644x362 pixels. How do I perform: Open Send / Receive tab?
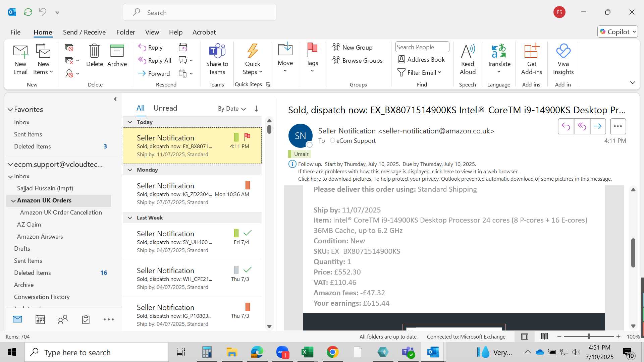[84, 32]
